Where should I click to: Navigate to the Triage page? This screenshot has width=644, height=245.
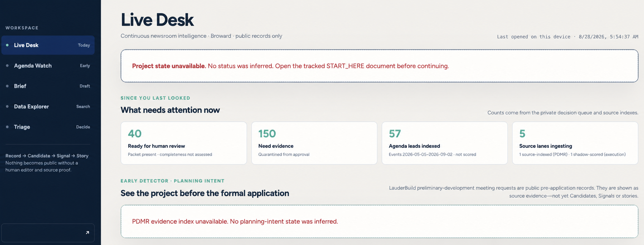point(48,127)
